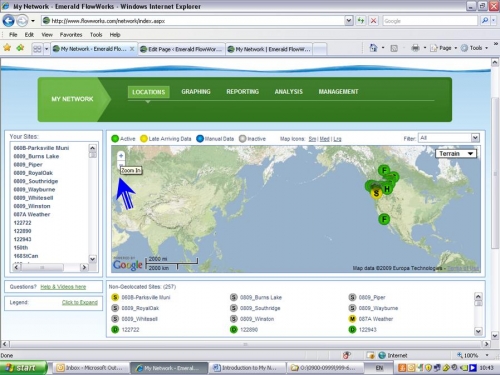Viewport: 500px width, 375px height.
Task: Click the Internet Explorer taskbar button
Action: (x=169, y=368)
